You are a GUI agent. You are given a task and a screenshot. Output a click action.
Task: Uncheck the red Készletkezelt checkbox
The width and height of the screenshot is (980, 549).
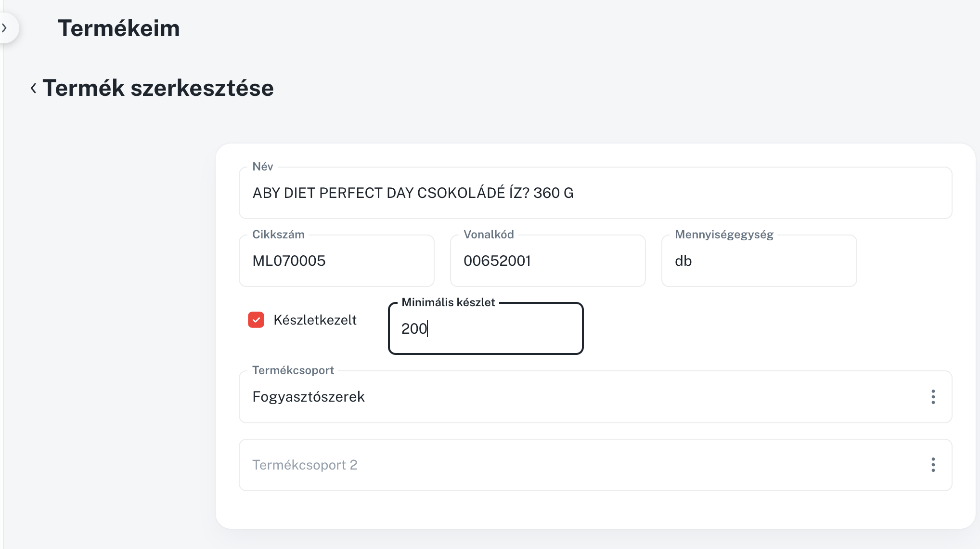[256, 320]
